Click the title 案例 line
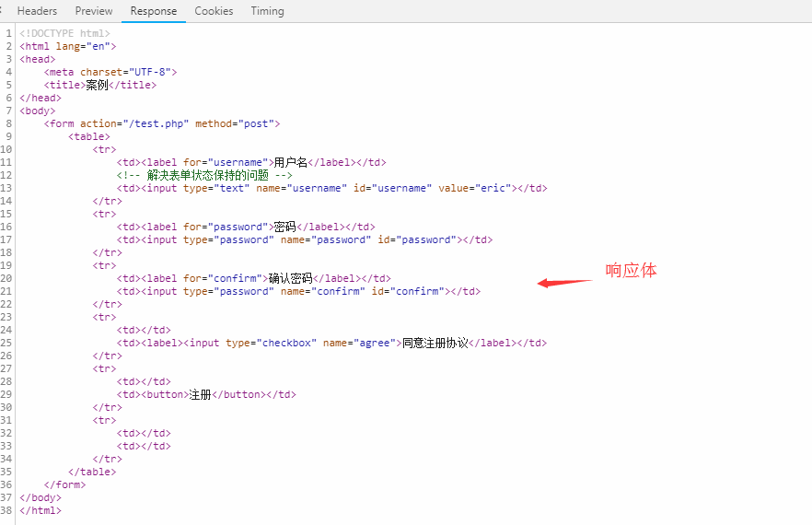 coord(100,85)
